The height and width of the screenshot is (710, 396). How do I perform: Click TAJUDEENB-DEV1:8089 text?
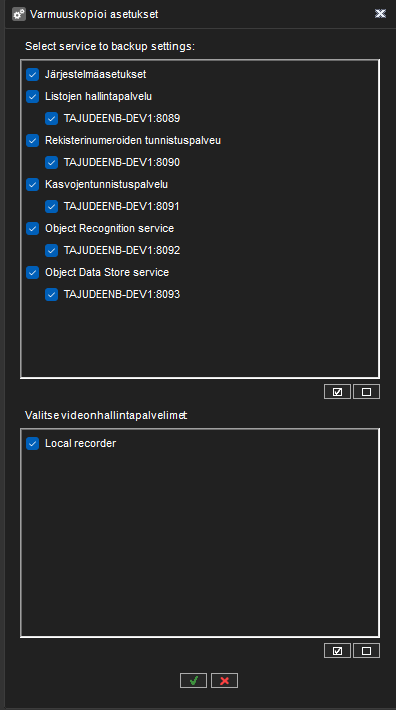pyautogui.click(x=122, y=119)
